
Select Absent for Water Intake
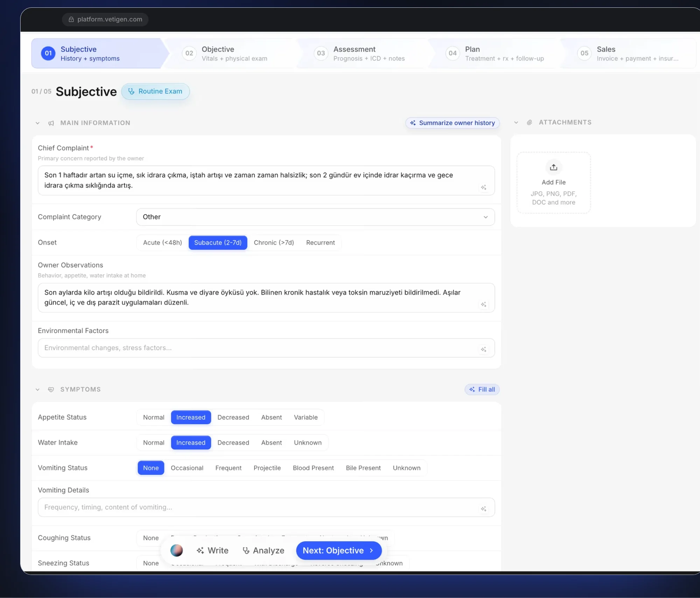(271, 443)
